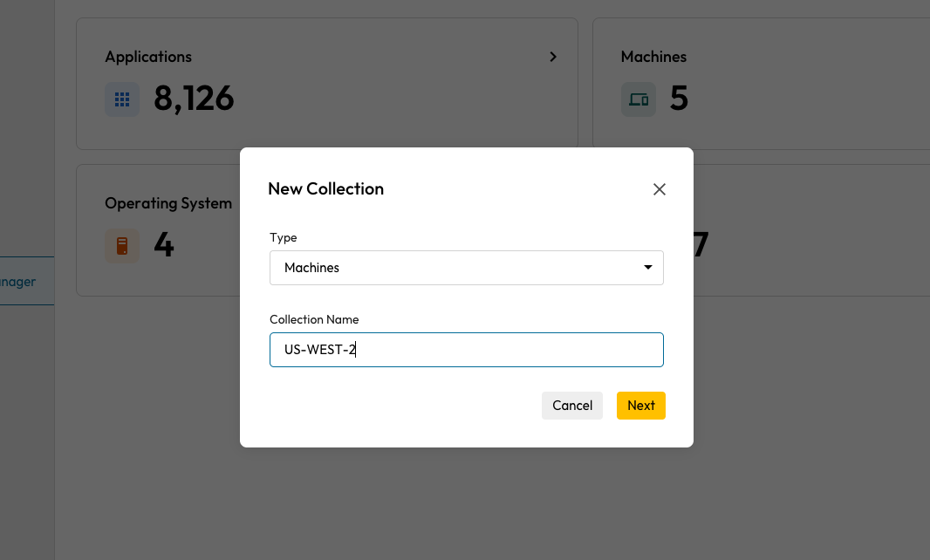Select the partially visible Manager sidebar tab

21,282
